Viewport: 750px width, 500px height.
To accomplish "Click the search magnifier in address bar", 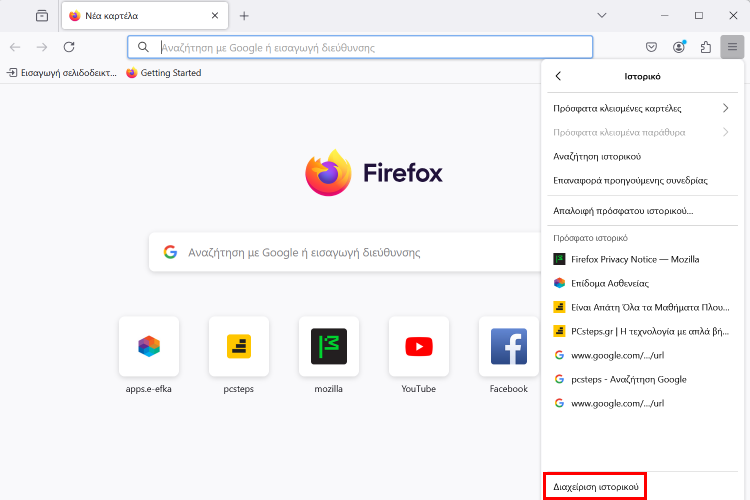I will tap(143, 47).
